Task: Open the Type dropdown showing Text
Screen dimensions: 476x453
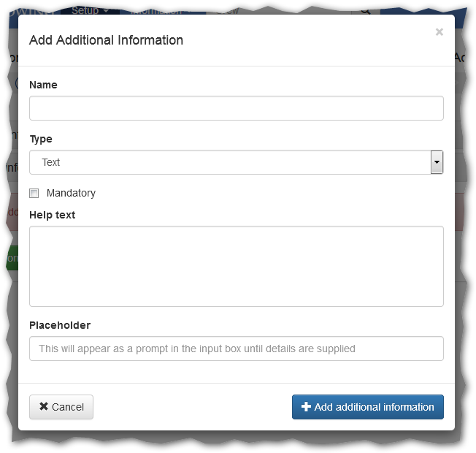Action: [x=230, y=162]
